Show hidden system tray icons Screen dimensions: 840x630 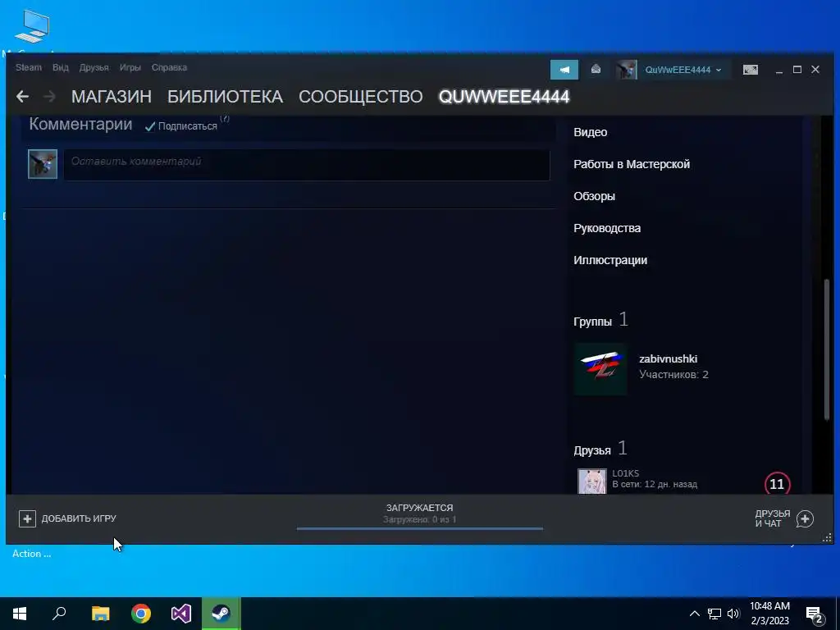[x=694, y=614]
